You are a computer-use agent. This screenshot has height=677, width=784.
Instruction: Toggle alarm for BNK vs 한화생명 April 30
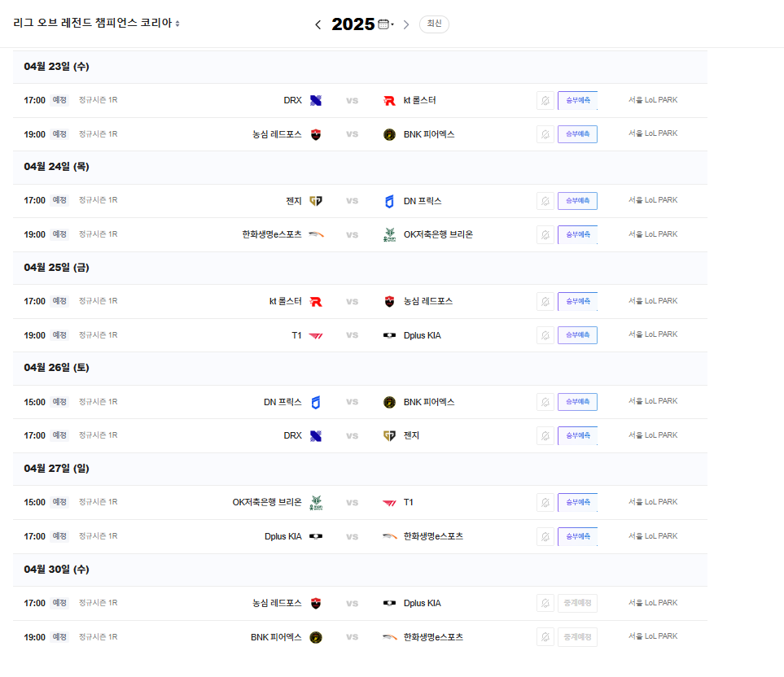(x=545, y=637)
